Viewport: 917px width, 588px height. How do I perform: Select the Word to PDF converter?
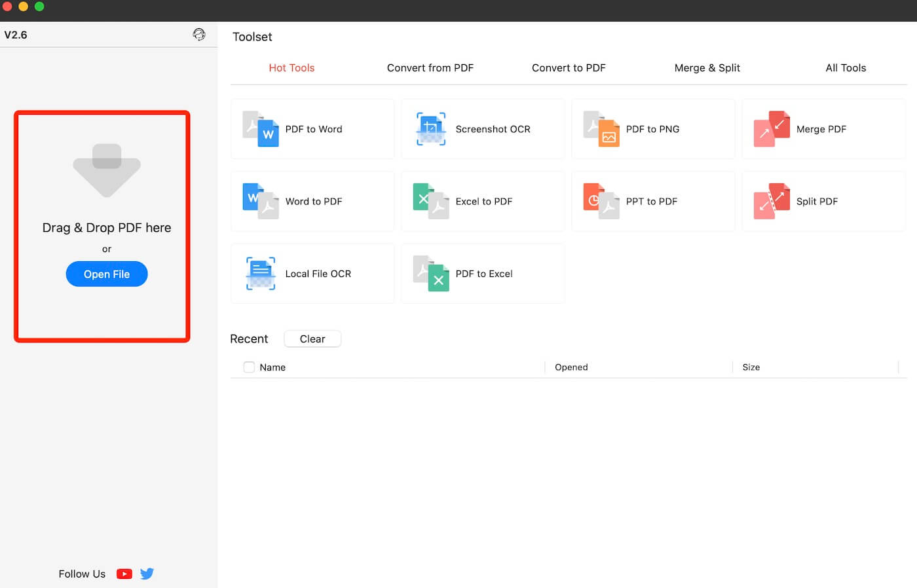point(312,201)
